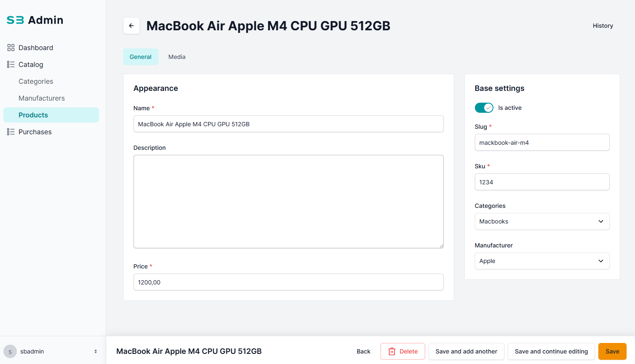Click the Back button in footer
This screenshot has width=635, height=364.
tap(364, 351)
